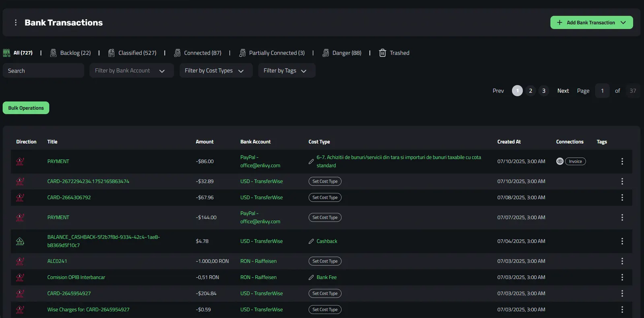Image resolution: width=644 pixels, height=318 pixels.
Task: Click the outgoing bank icon for PAYMENT -$86.00
Action: click(20, 161)
